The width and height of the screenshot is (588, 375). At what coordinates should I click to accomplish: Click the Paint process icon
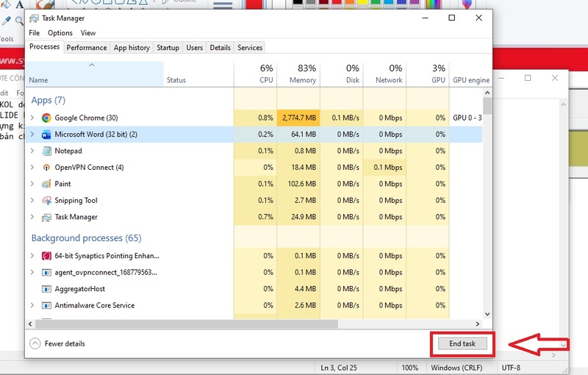[46, 184]
